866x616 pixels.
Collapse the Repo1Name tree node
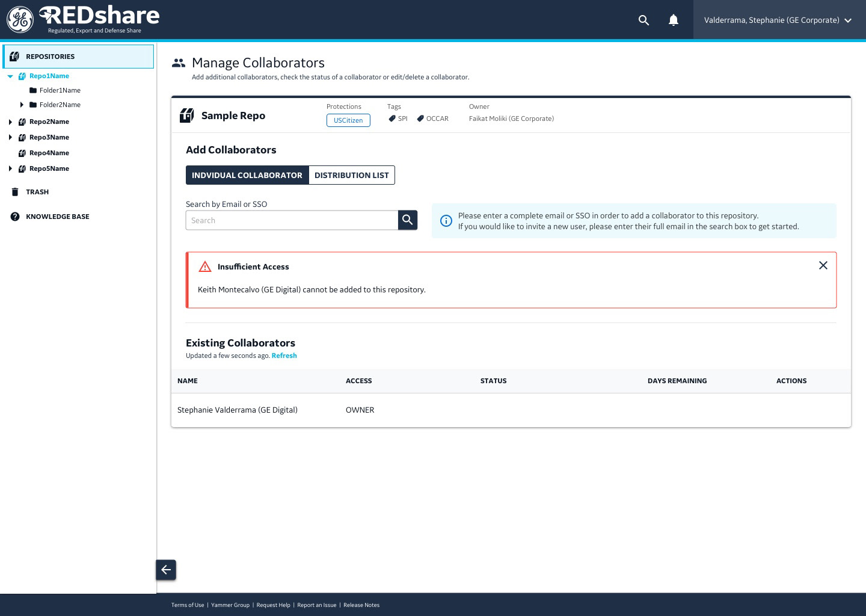click(10, 76)
